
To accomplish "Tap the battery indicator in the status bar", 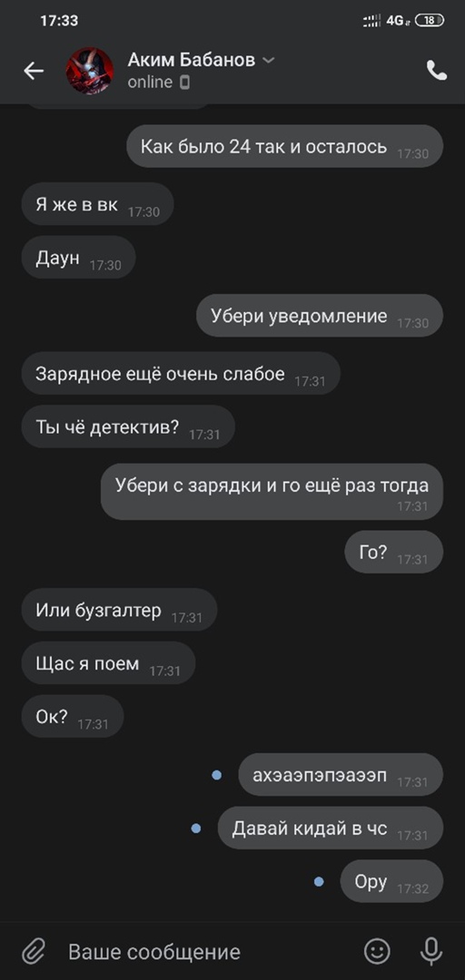I will [x=430, y=20].
